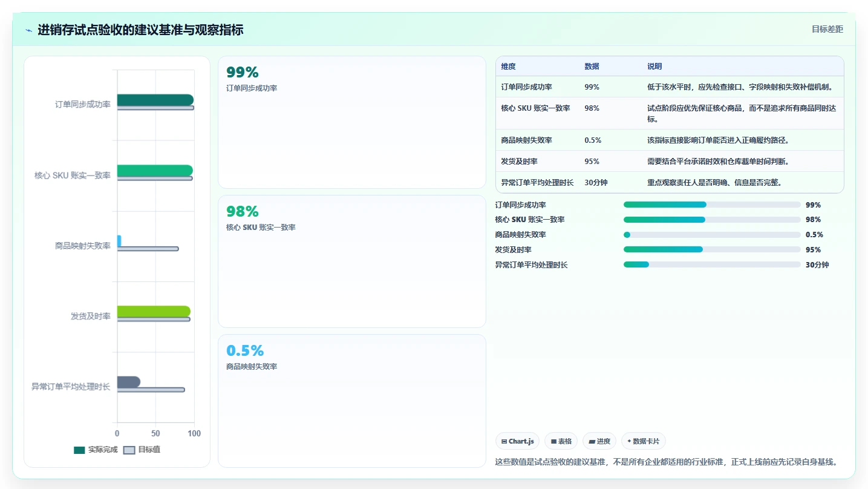Click the 发货及时率 table row name
Screen dimensions: 868x489
[x=520, y=162]
